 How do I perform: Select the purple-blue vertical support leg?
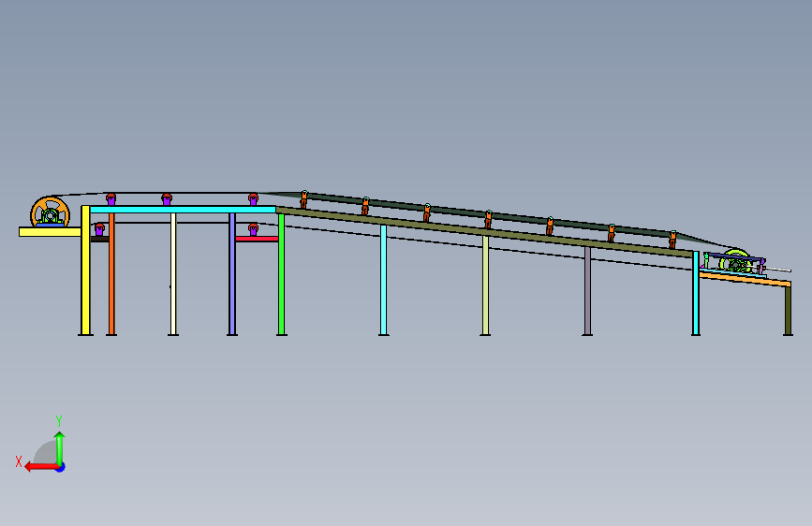point(232,274)
